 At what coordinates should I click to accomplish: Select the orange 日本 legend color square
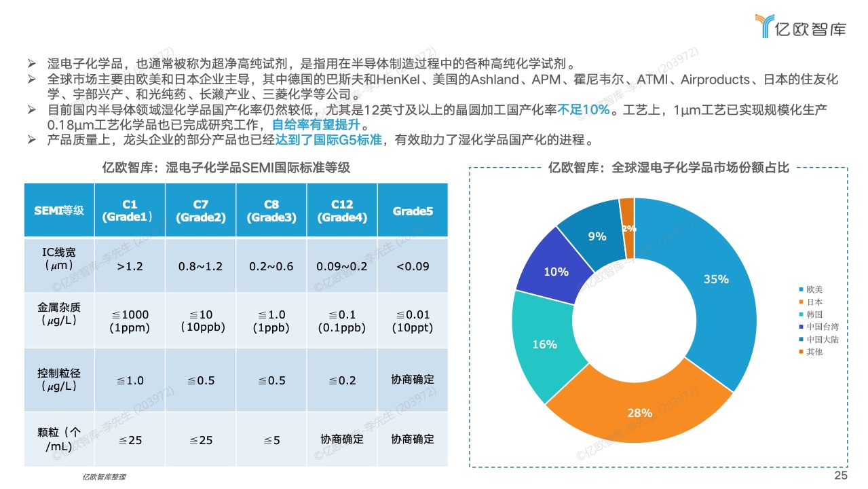(x=802, y=302)
